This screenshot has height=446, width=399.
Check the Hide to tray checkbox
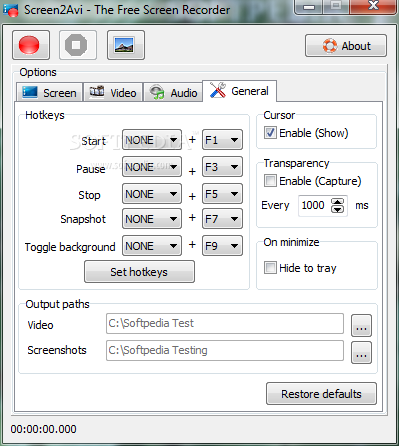(270, 268)
